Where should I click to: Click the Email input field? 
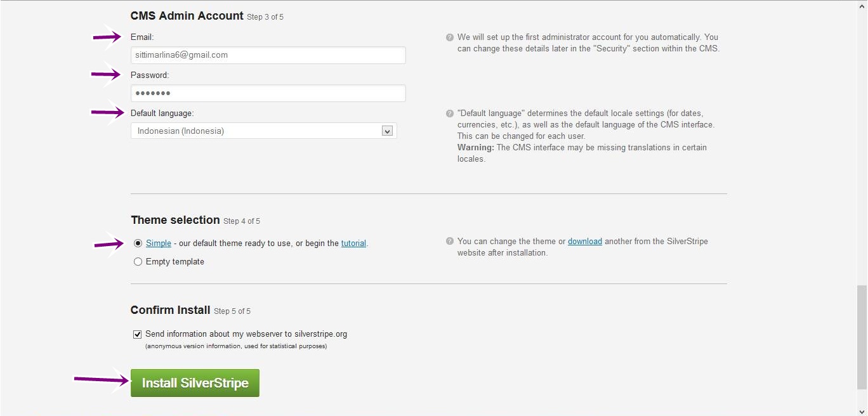tap(268, 55)
